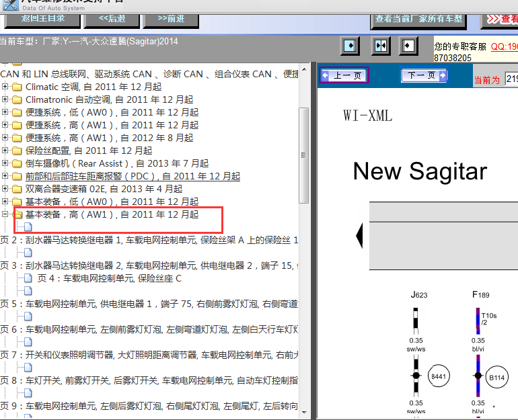Expand 便捷系统 低 (AW0) node
518x420 pixels.
[5, 112]
